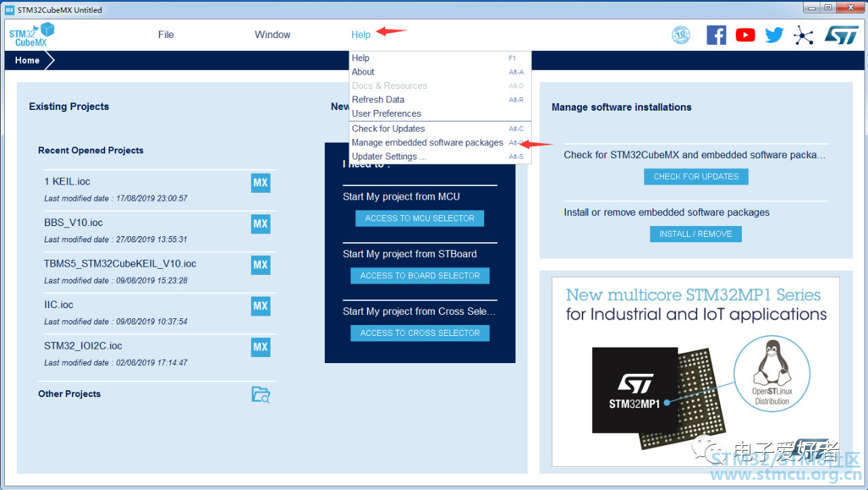Open the ST logo website icon
Viewport: 868px width, 490px height.
(842, 35)
